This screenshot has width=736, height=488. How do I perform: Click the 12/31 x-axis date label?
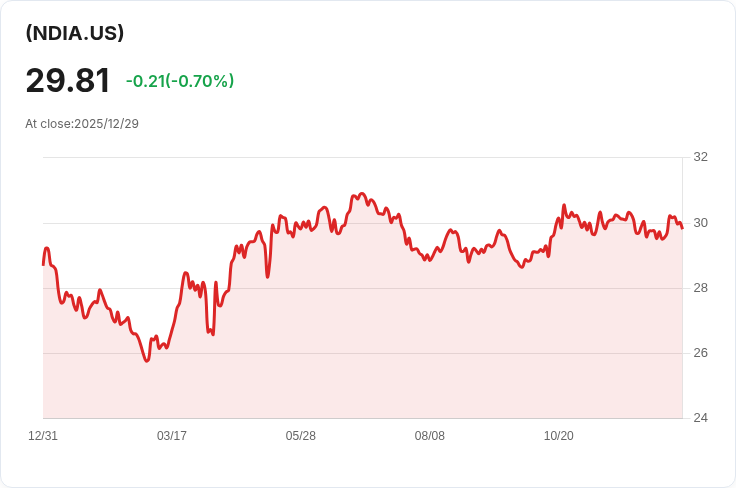(x=43, y=436)
